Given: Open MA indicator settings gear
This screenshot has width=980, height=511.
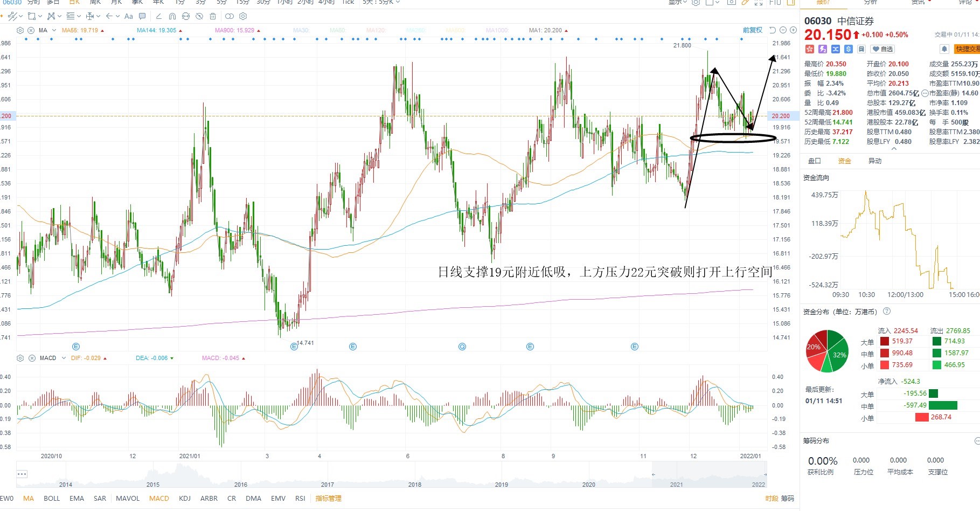Looking at the screenshot, I should (x=20, y=30).
